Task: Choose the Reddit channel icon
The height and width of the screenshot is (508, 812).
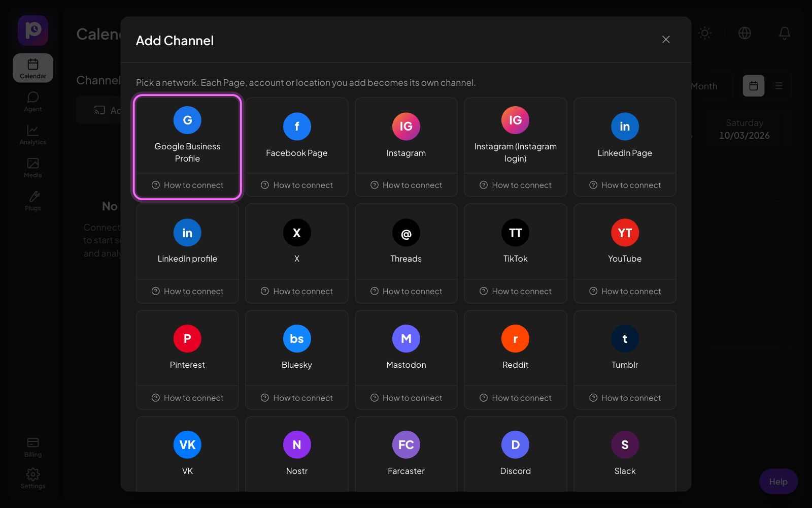Action: pos(515,339)
